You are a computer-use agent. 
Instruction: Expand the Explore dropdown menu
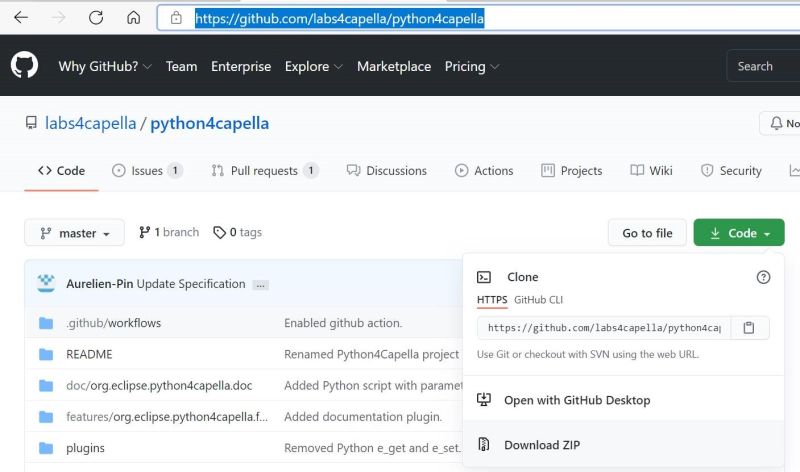(313, 66)
